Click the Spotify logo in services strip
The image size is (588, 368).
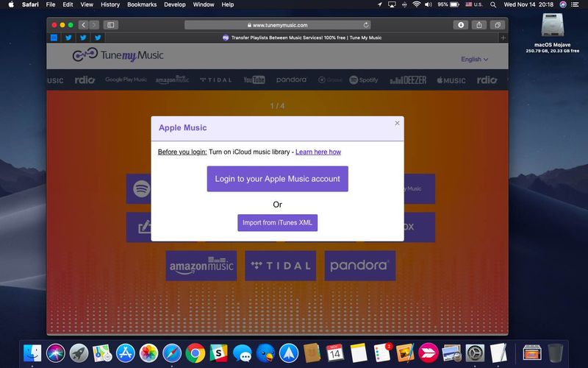[363, 80]
